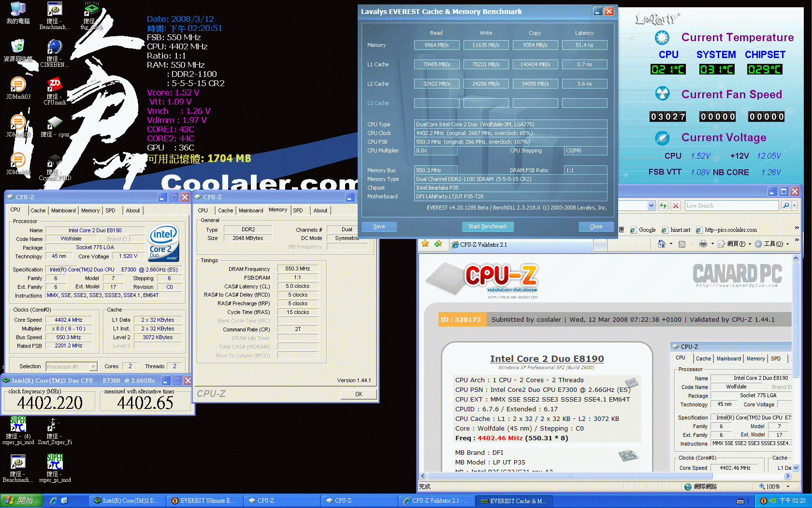The height and width of the screenshot is (508, 812).
Task: Switch to SPD tab in left CPU-Z window
Action: point(110,210)
